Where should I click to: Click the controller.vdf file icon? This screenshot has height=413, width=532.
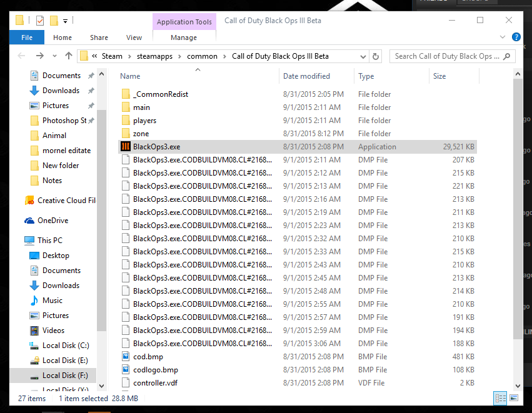[126, 383]
